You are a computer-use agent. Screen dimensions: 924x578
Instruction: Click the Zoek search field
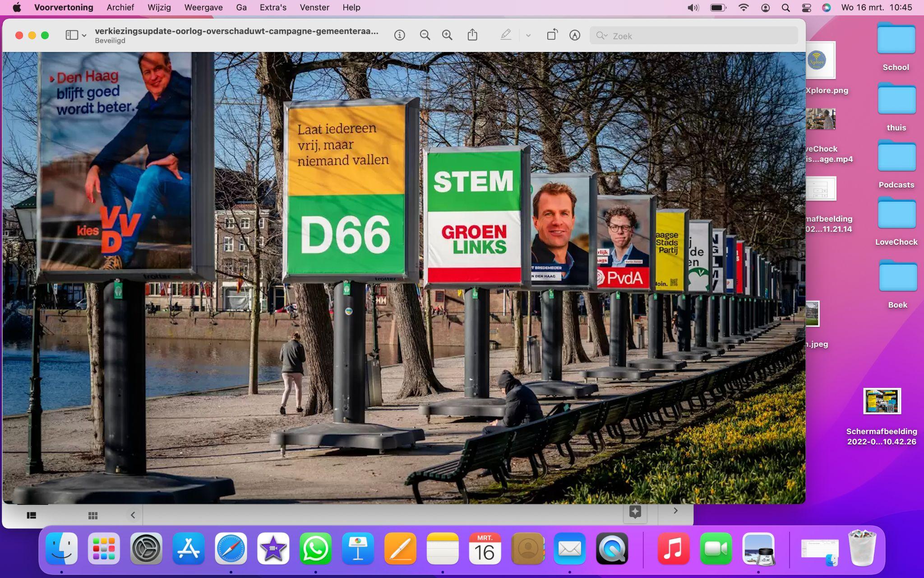(x=694, y=36)
